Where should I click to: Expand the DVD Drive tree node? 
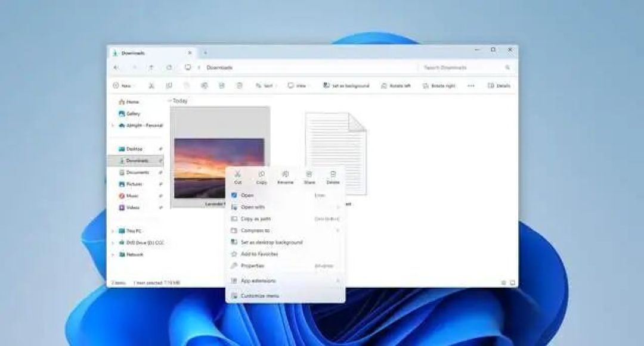[x=113, y=243]
